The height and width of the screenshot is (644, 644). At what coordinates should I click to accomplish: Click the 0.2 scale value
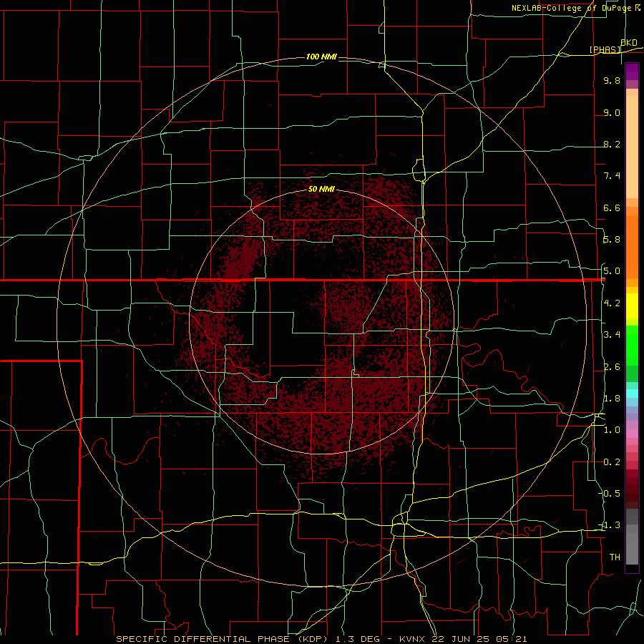pos(612,462)
